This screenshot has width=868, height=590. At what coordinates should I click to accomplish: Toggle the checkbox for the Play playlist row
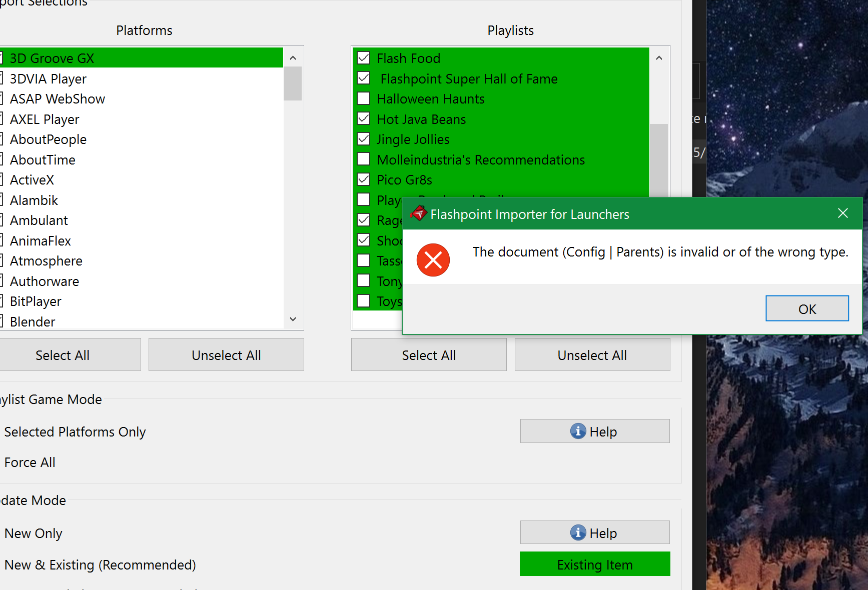(x=364, y=200)
